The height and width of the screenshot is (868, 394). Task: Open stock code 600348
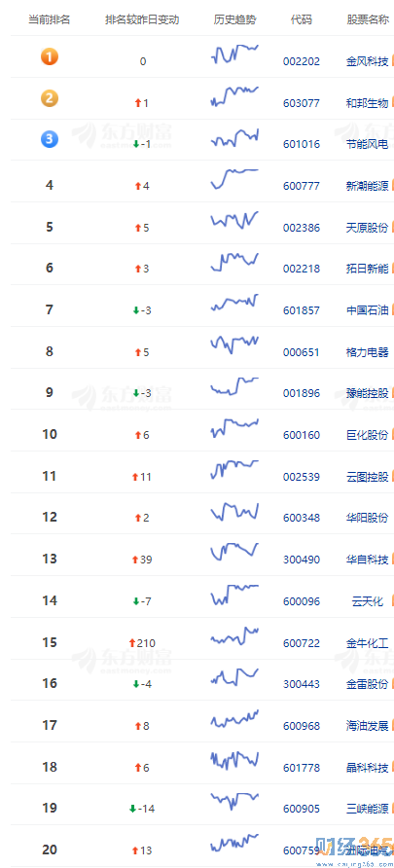point(301,518)
